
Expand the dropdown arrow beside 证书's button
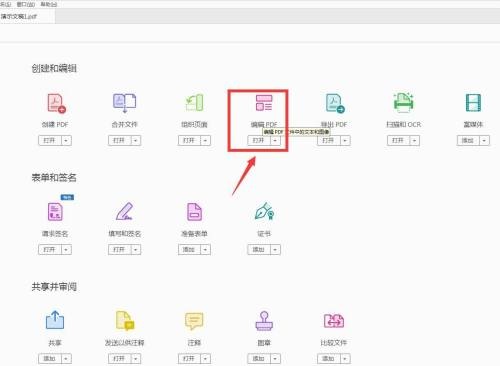275,249
